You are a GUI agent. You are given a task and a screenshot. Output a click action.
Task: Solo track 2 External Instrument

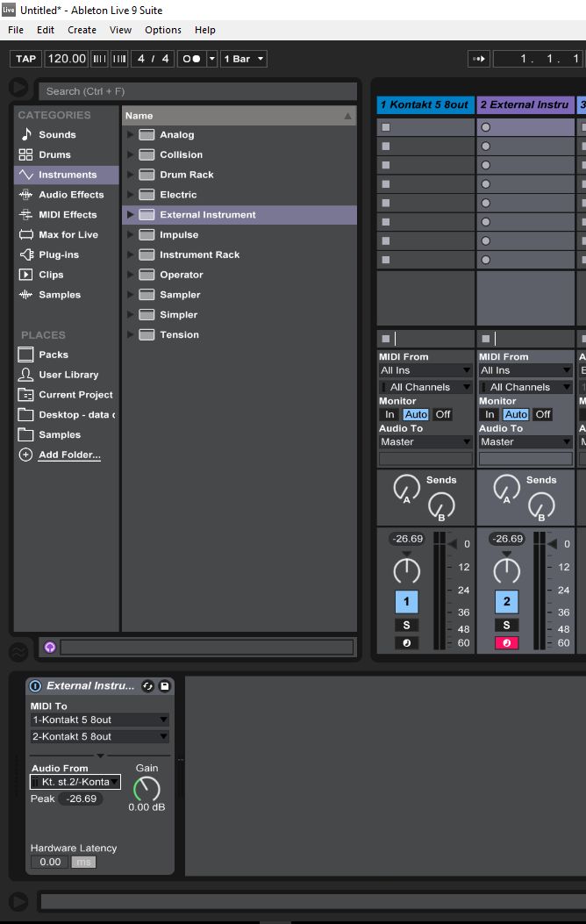coord(506,626)
